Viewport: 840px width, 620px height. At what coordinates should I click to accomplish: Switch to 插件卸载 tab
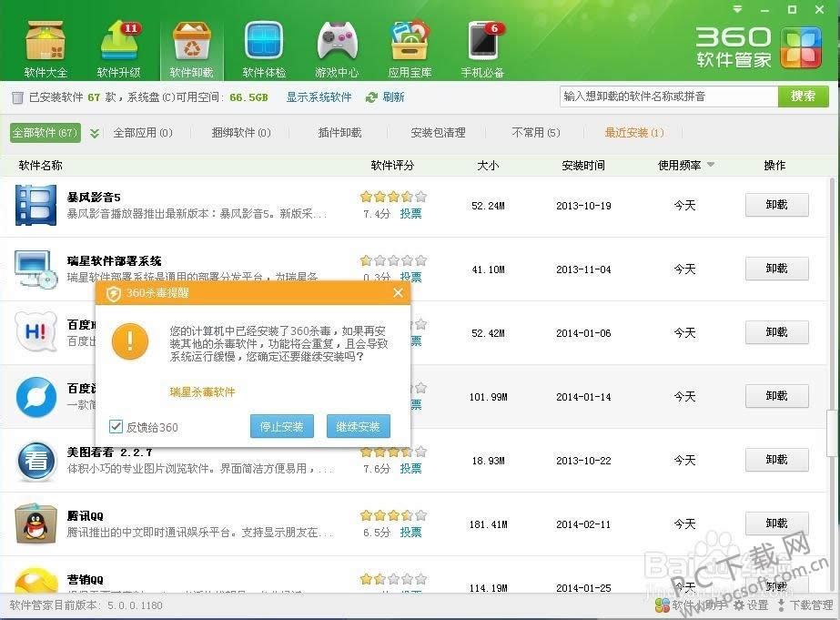tap(339, 133)
